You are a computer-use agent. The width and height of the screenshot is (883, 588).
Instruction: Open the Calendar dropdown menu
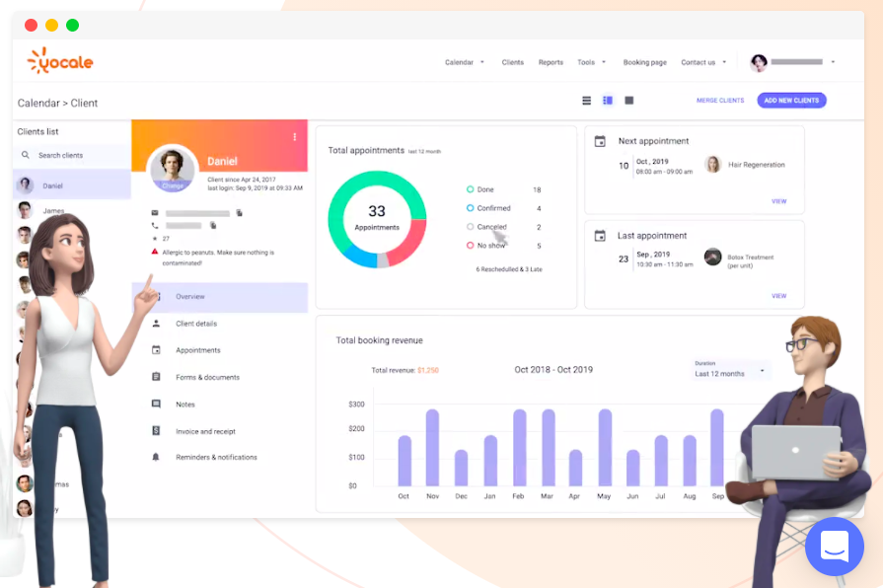465,62
